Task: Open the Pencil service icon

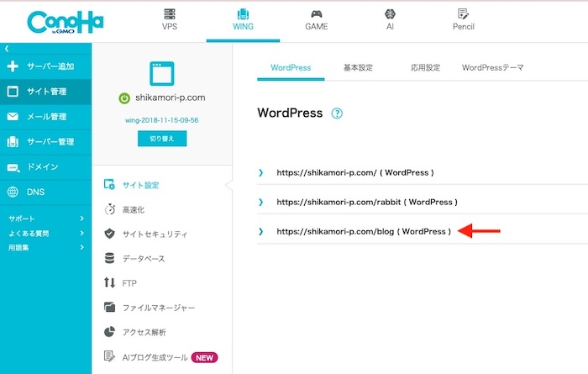Action: pos(464,14)
